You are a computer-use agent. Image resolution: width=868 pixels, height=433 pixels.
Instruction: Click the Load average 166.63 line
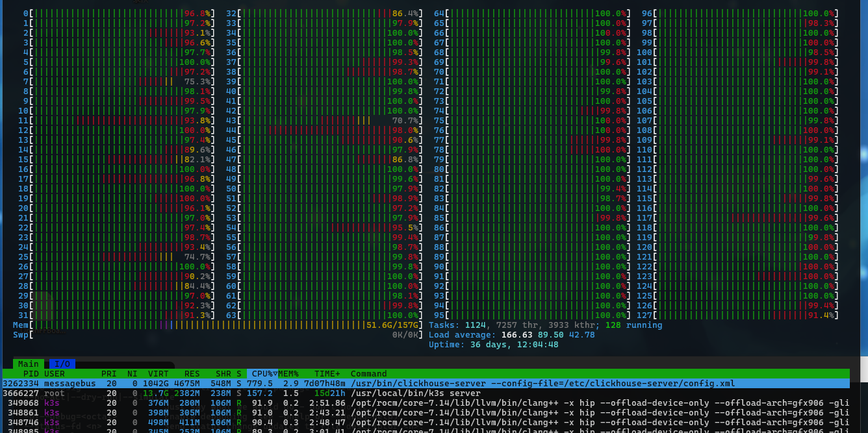coord(512,335)
